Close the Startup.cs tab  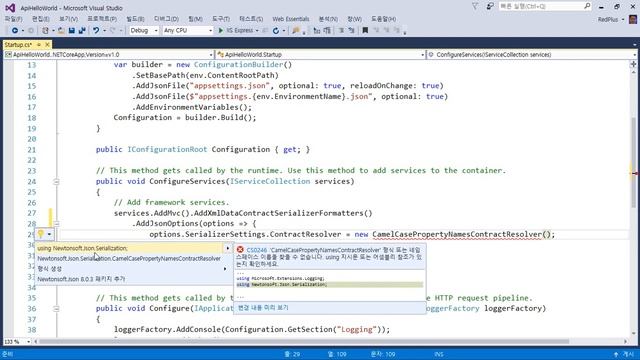pos(47,44)
